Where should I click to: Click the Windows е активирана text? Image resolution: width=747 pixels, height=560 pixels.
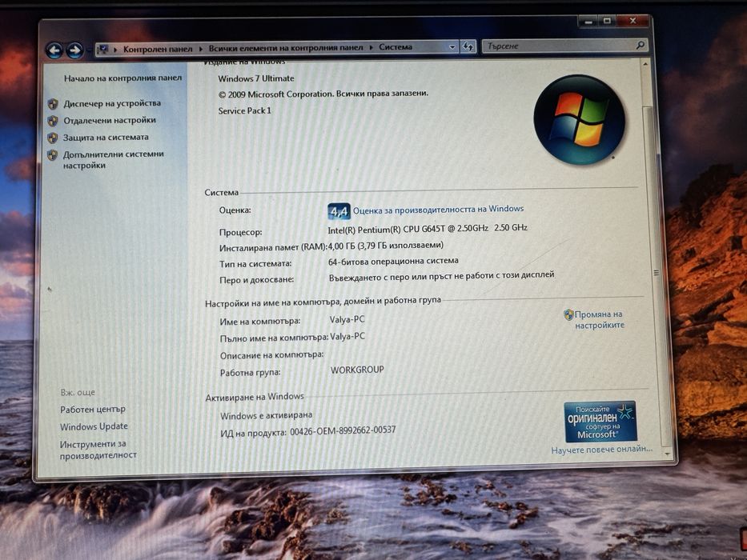(x=266, y=415)
